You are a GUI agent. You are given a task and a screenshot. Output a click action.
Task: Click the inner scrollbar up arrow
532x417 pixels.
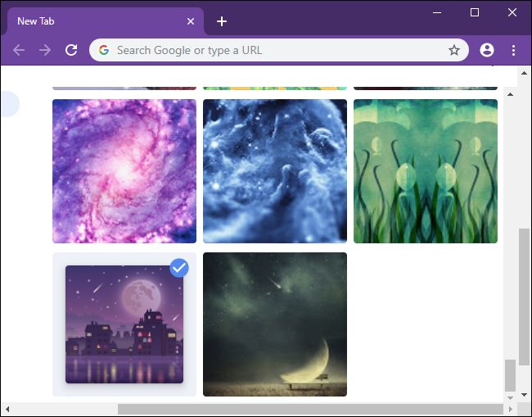click(510, 94)
